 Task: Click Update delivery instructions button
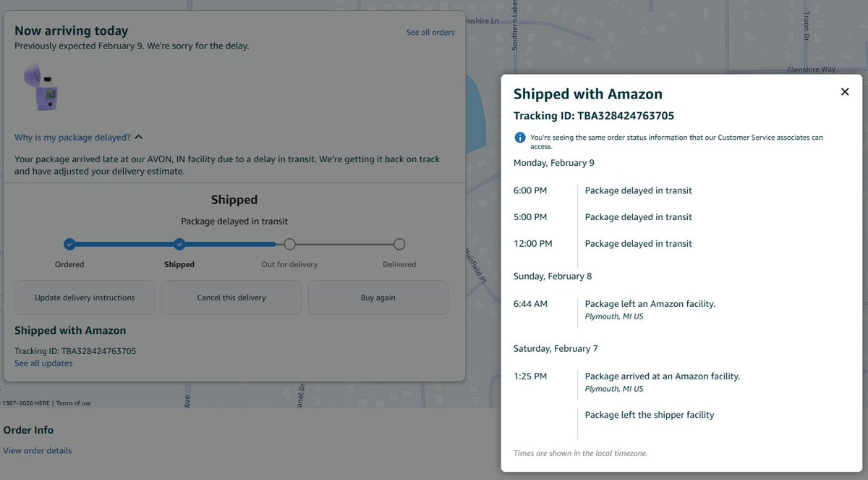(85, 298)
